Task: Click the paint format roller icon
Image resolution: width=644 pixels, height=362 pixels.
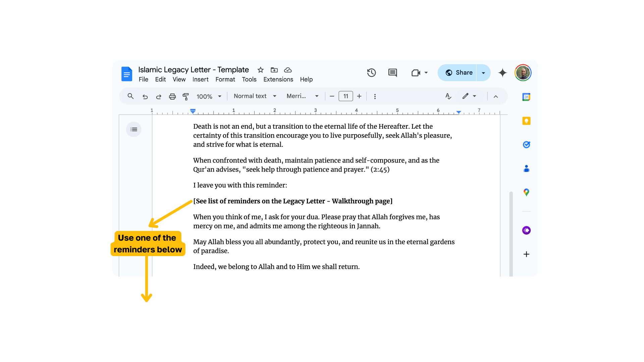Action: pyautogui.click(x=185, y=97)
